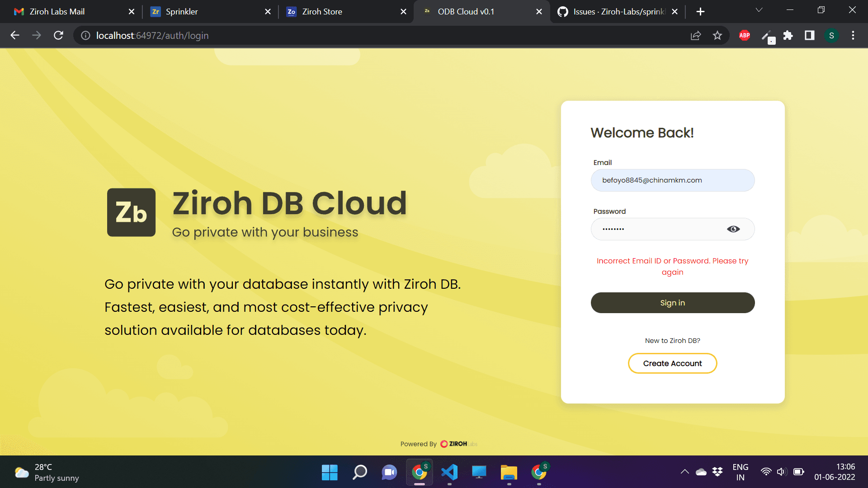Switch ENG IN input language

coord(740,472)
